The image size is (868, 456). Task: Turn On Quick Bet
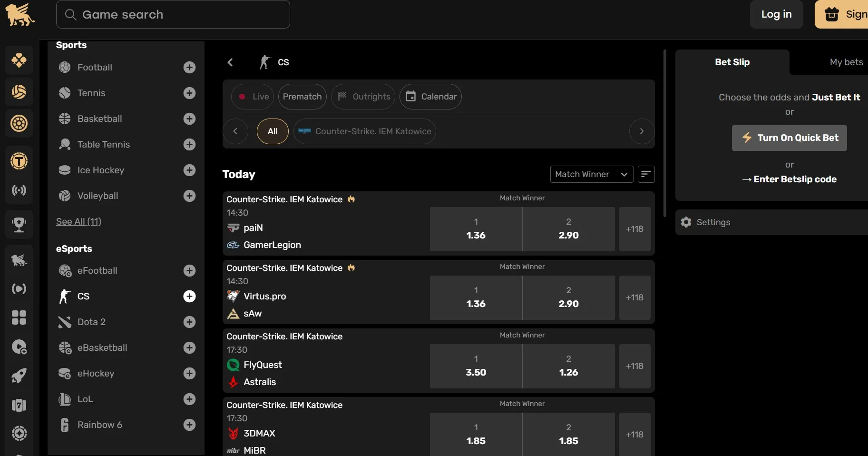pos(789,138)
